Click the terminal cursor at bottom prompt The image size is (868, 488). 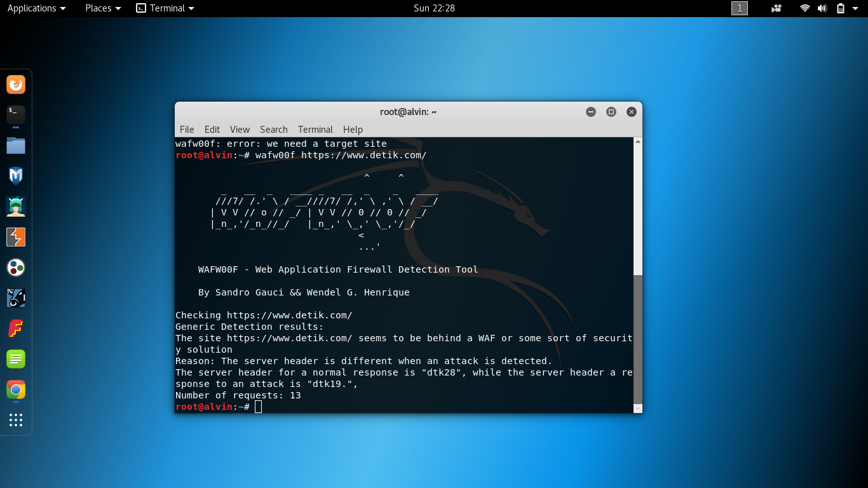(x=258, y=407)
